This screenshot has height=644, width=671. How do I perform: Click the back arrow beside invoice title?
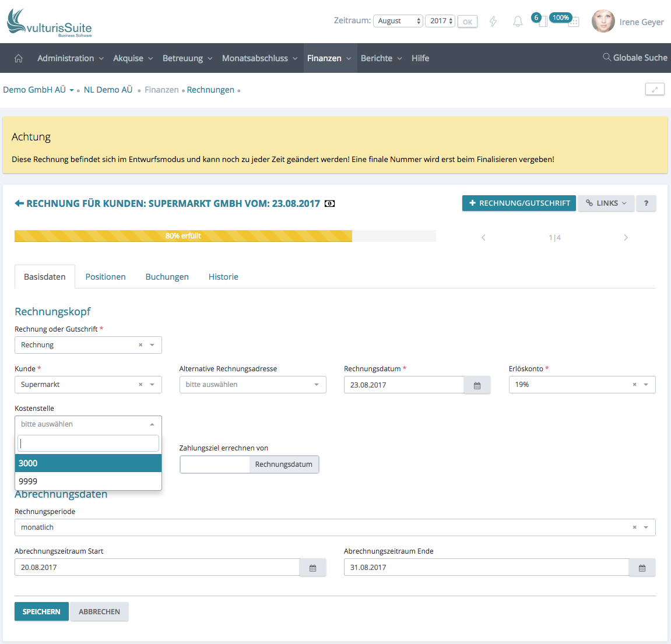tap(19, 203)
